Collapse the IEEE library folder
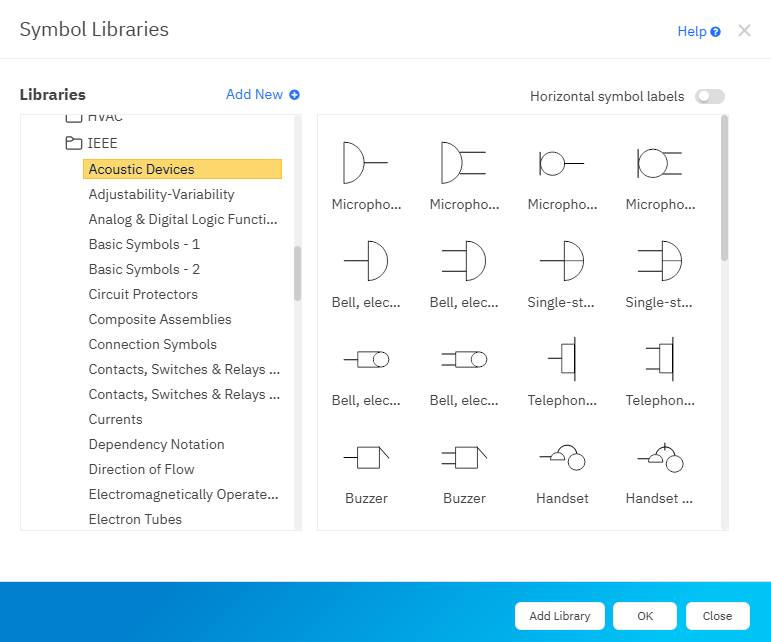771x642 pixels. pyautogui.click(x=74, y=143)
